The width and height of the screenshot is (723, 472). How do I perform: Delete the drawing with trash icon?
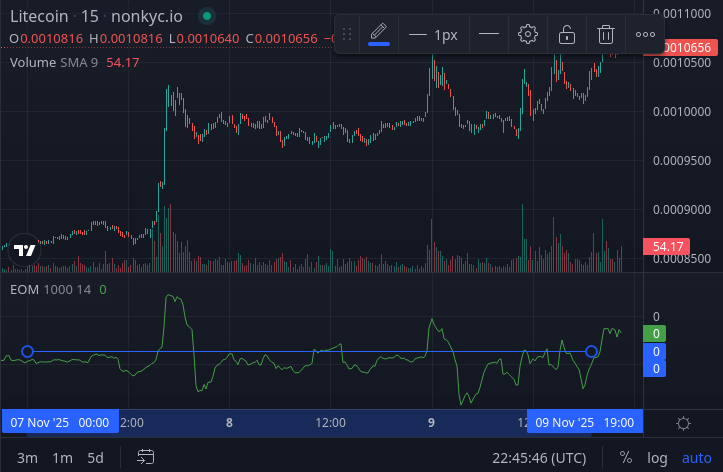606,34
